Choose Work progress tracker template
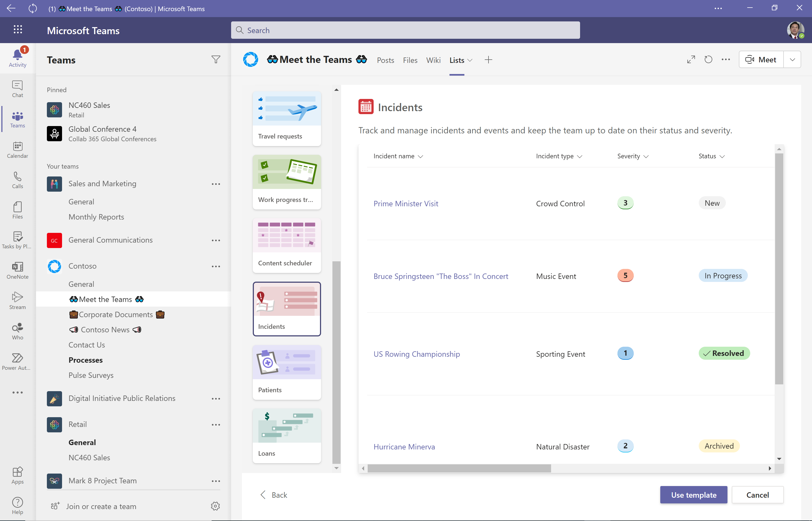 point(287,182)
